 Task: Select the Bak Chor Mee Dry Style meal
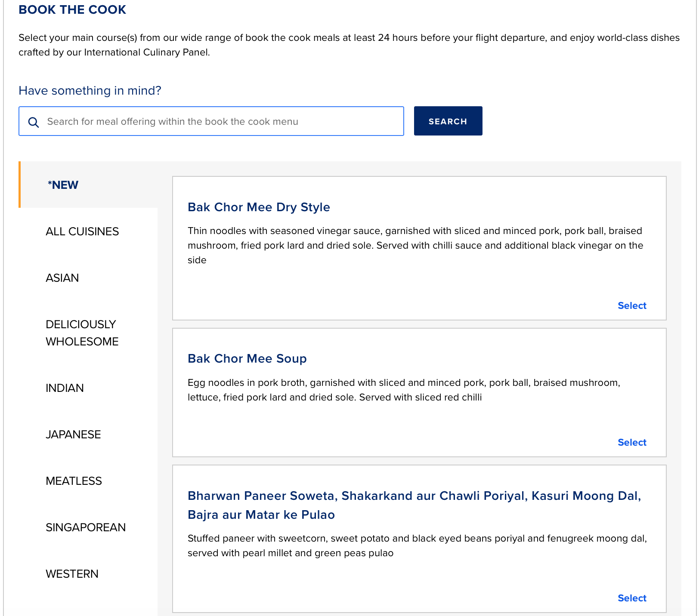pos(632,305)
